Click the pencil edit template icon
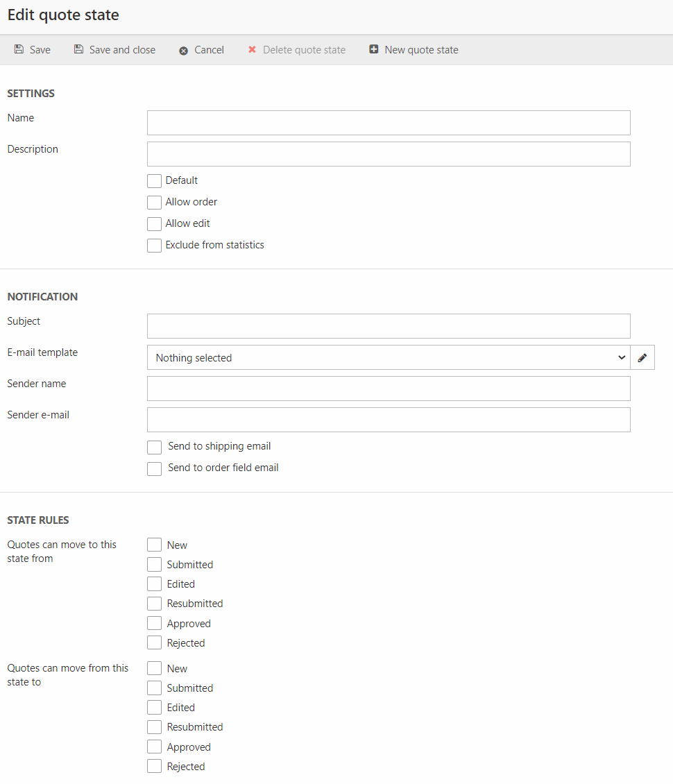The height and width of the screenshot is (784, 673). pos(642,358)
